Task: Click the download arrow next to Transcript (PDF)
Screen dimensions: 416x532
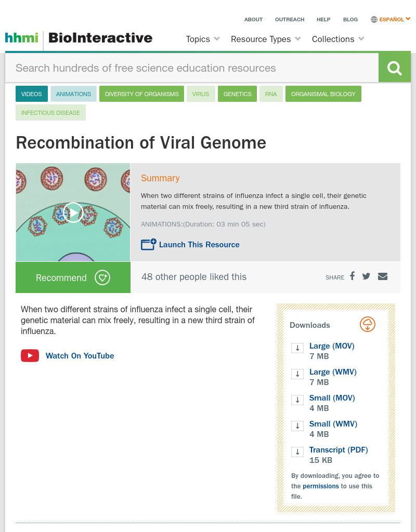Action: click(x=297, y=451)
